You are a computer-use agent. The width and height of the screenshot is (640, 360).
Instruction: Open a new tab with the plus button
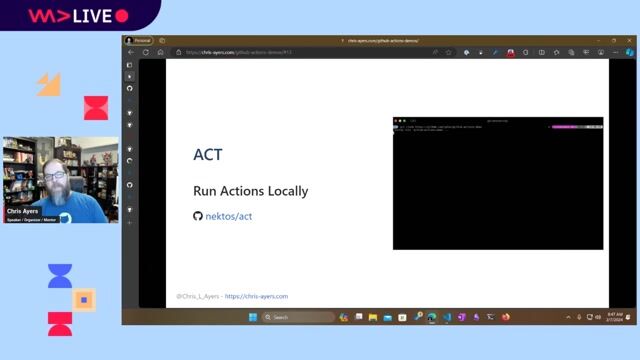130,223
